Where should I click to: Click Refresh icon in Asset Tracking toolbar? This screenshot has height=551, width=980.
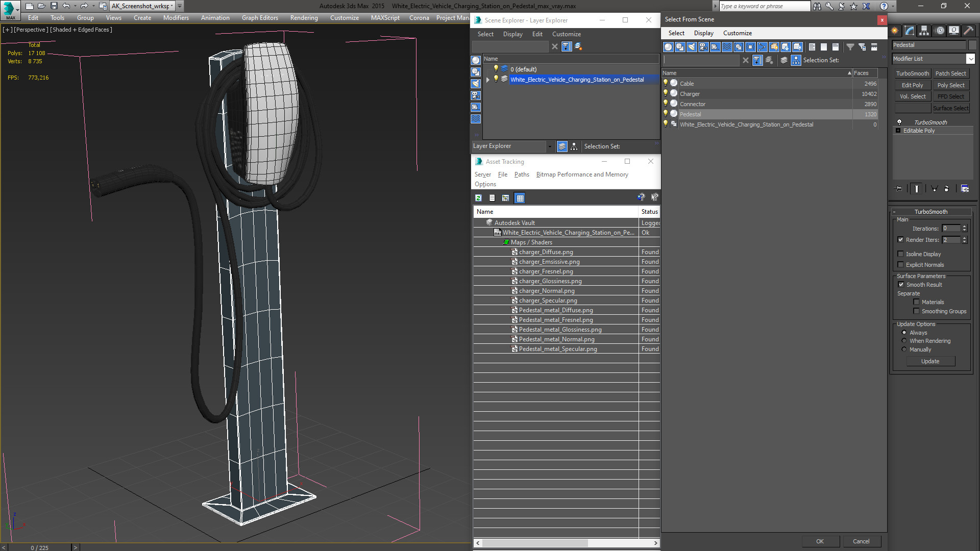click(478, 198)
